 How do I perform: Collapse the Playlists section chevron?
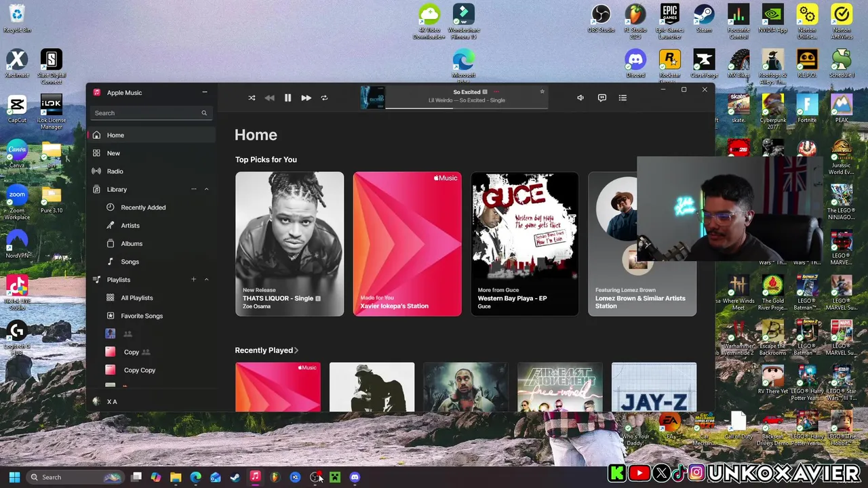(207, 279)
